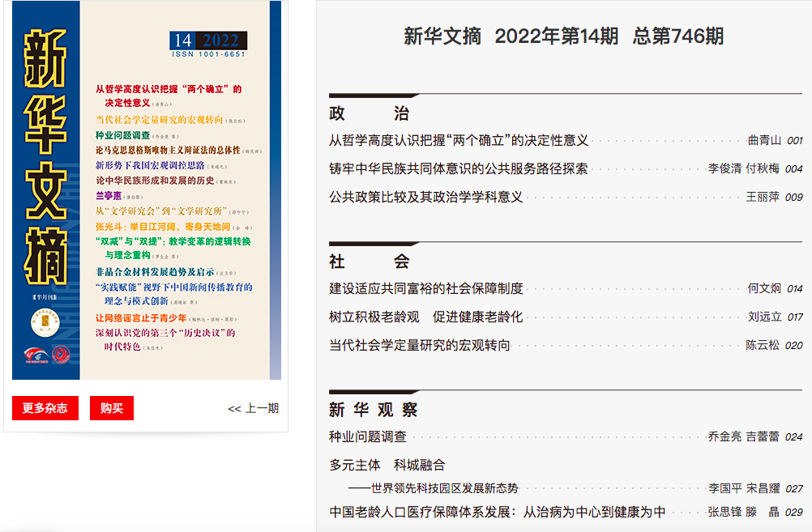Click page number 017
This screenshot has height=532, width=812.
click(795, 317)
